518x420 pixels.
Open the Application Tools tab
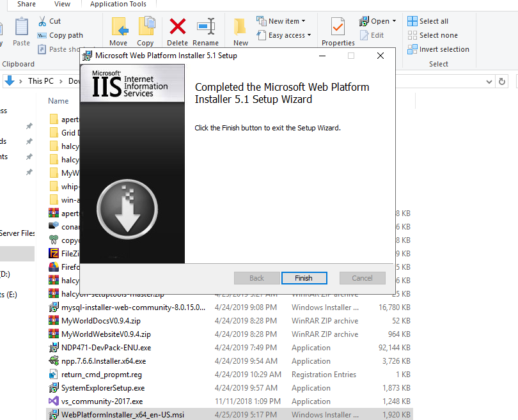(x=118, y=4)
